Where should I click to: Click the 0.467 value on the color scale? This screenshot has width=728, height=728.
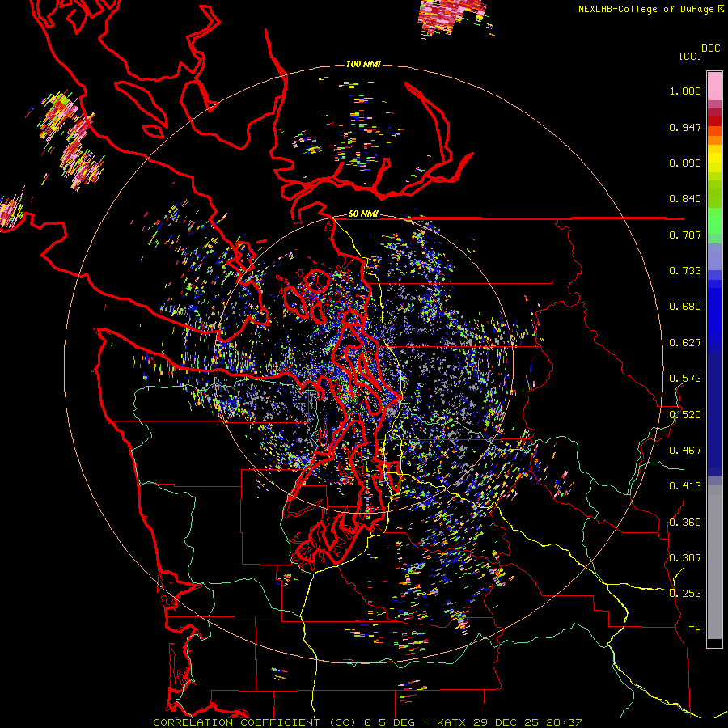pyautogui.click(x=685, y=451)
